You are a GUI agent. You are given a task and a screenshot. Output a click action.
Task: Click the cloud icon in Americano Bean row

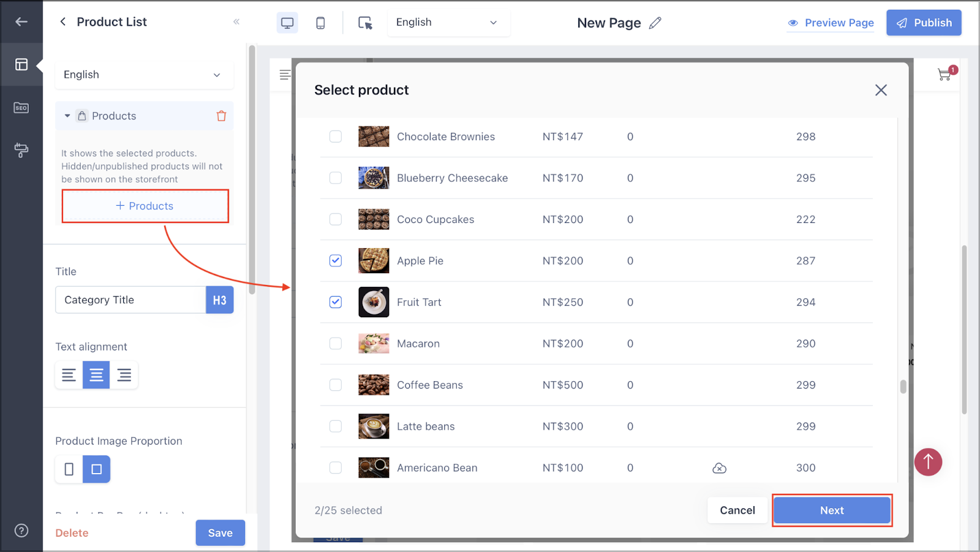coord(720,468)
